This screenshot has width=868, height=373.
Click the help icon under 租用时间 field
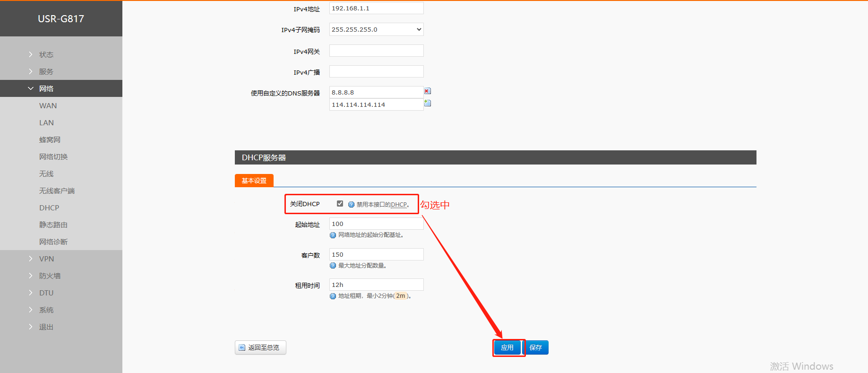tap(333, 296)
